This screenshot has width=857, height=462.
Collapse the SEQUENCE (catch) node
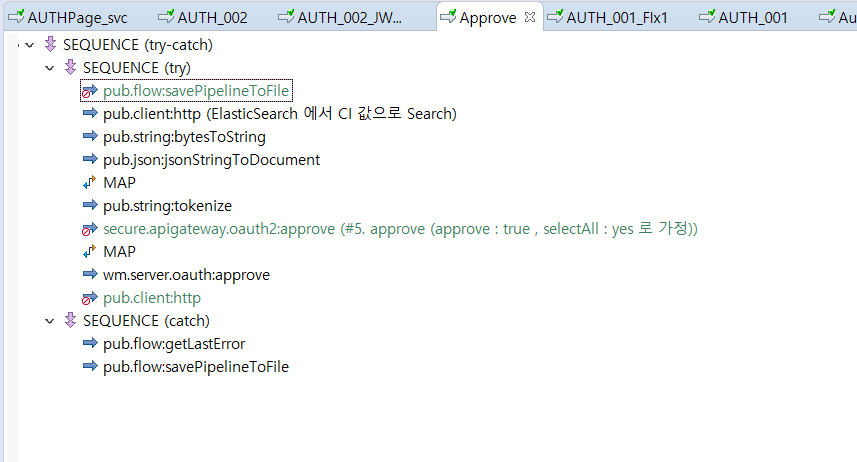point(50,321)
